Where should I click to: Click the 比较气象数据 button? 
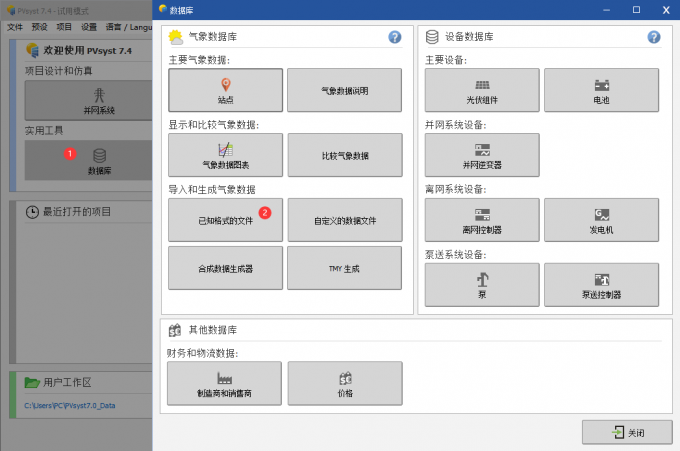click(x=345, y=155)
